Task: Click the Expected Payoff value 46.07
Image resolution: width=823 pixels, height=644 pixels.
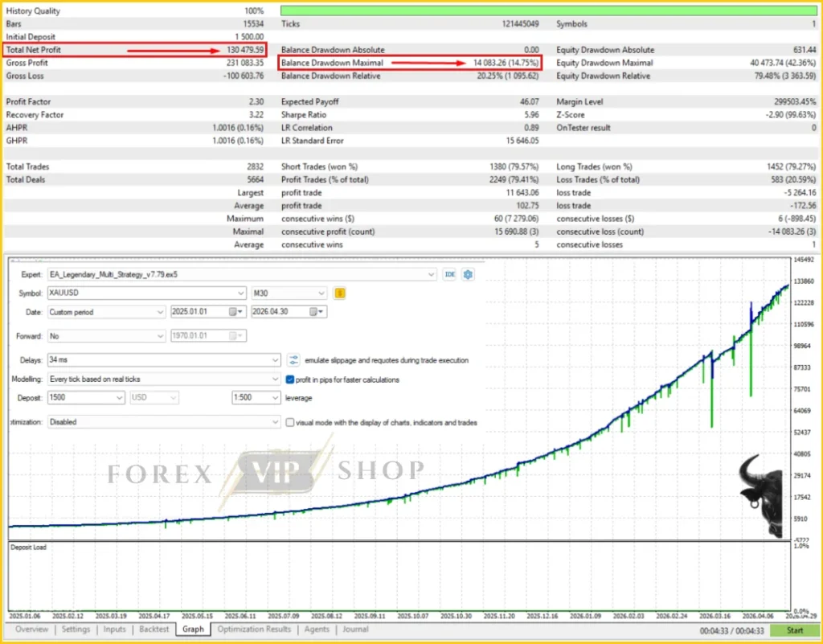Action: tap(529, 102)
